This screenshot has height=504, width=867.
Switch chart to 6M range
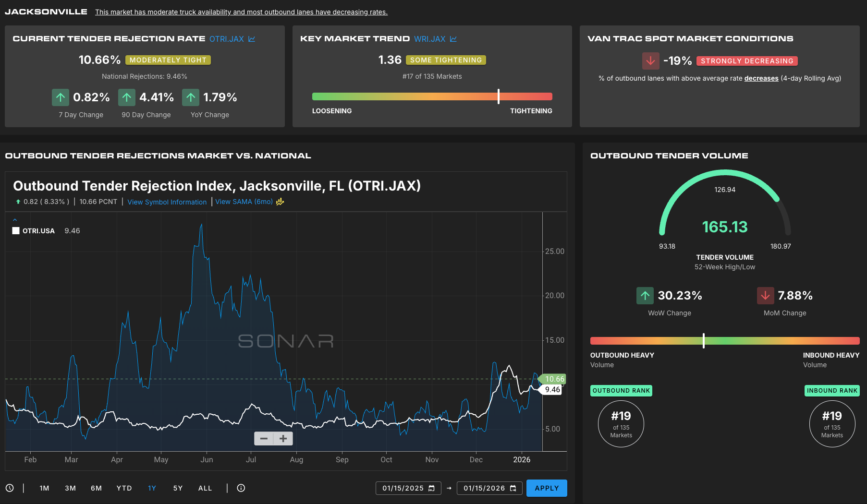coord(96,488)
